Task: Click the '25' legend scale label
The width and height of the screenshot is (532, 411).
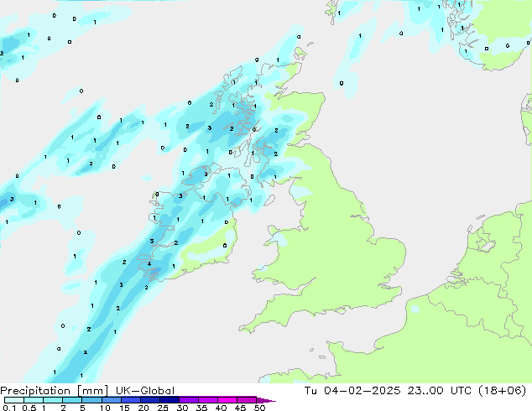Action: coord(163,408)
